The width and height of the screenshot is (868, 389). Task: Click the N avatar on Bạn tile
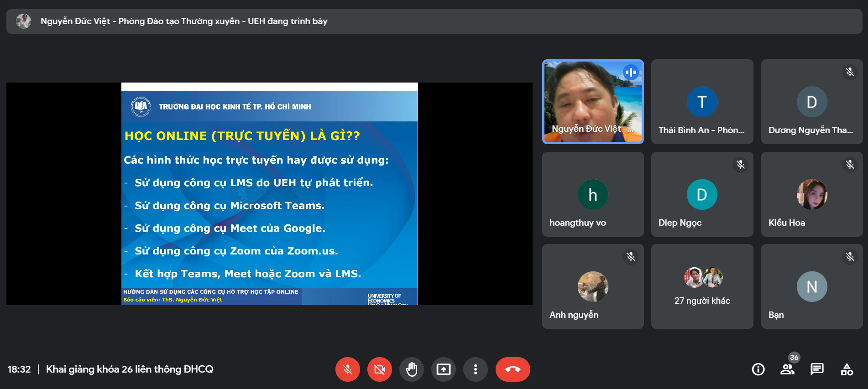[812, 287]
